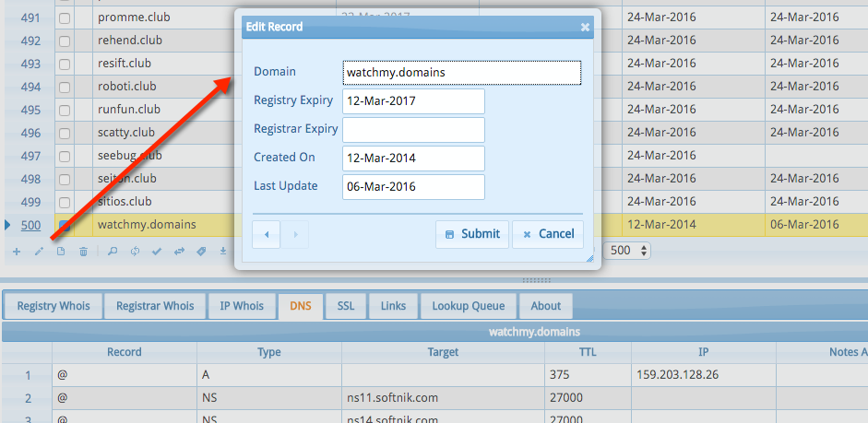Image resolution: width=868 pixels, height=423 pixels.
Task: Open the IP Whois tab
Action: coord(242,306)
